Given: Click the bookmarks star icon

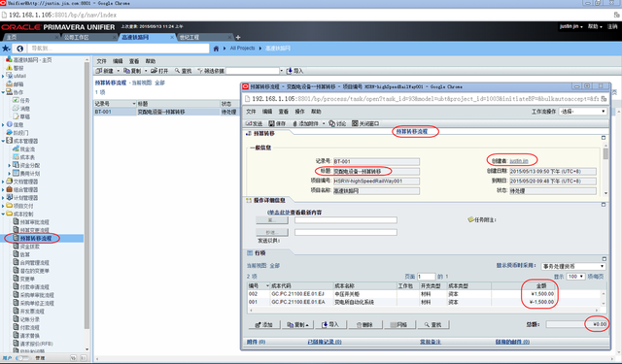Looking at the screenshot, I should tap(6, 49).
